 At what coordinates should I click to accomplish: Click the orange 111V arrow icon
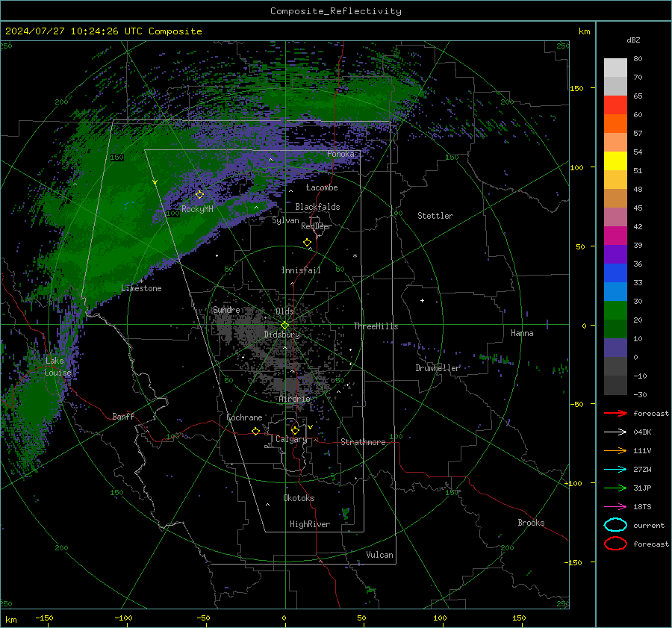pos(615,450)
